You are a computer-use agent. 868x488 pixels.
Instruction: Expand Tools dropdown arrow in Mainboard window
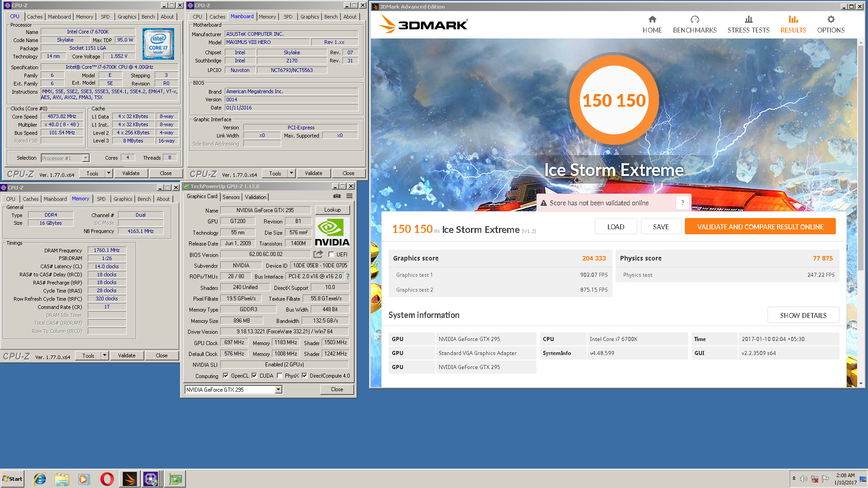point(291,173)
